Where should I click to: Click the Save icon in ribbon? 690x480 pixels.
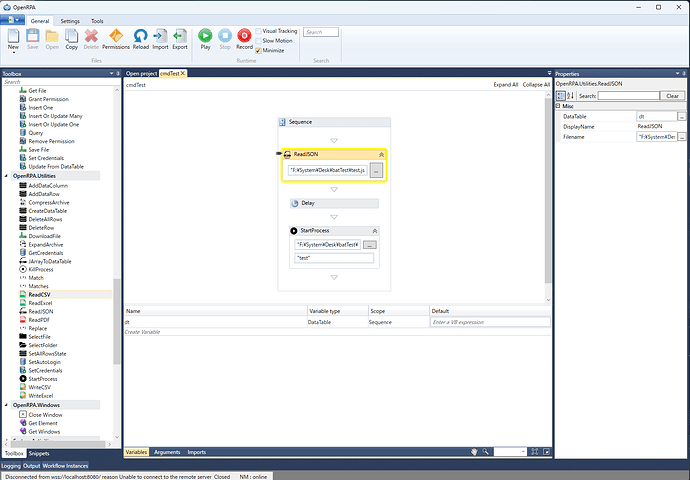tap(33, 36)
